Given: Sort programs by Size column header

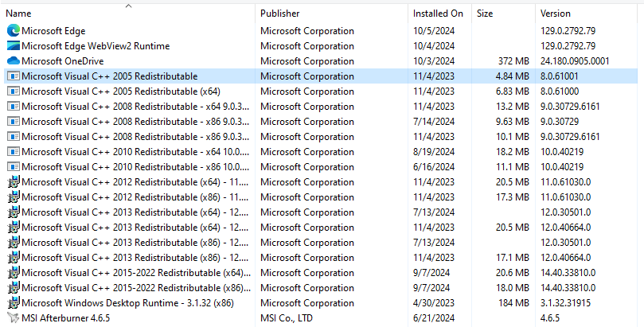Looking at the screenshot, I should [485, 14].
